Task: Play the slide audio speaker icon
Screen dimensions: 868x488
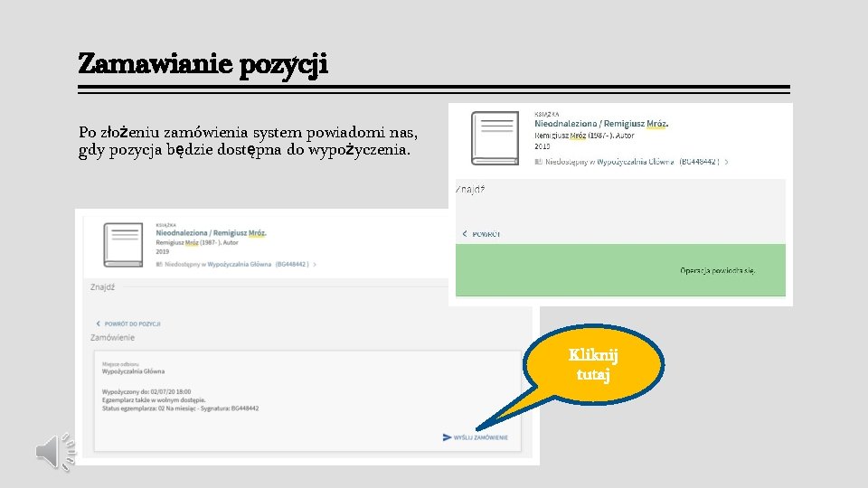Action: (55, 452)
